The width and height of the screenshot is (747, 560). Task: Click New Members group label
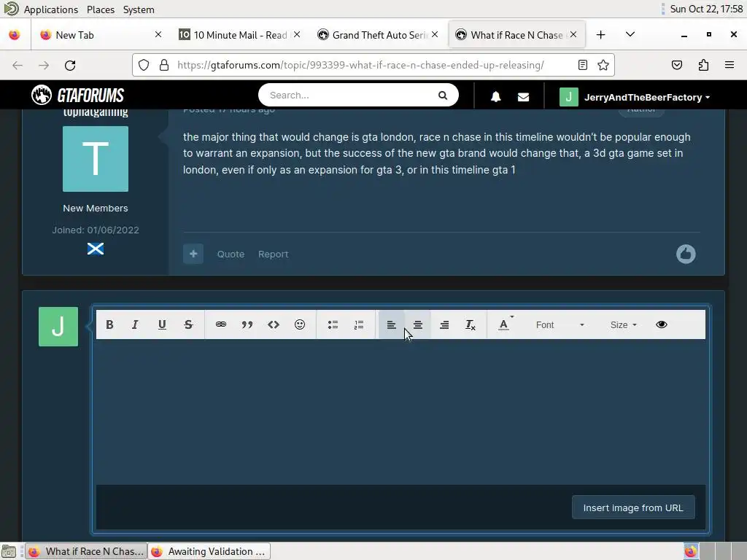(x=96, y=208)
